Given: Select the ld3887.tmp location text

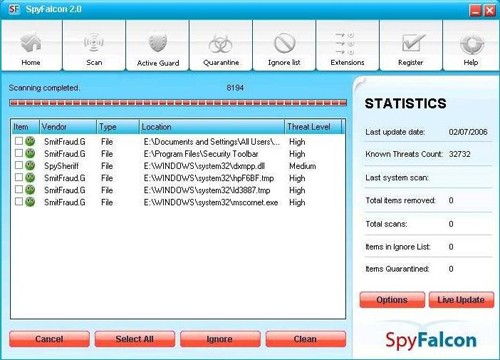Looking at the screenshot, I should pos(207,190).
